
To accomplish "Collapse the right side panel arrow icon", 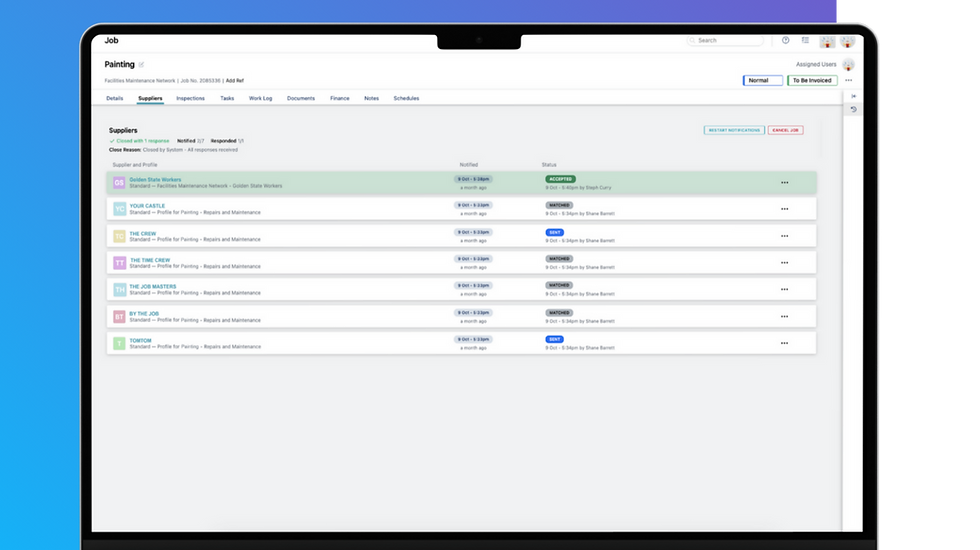I will 854,96.
